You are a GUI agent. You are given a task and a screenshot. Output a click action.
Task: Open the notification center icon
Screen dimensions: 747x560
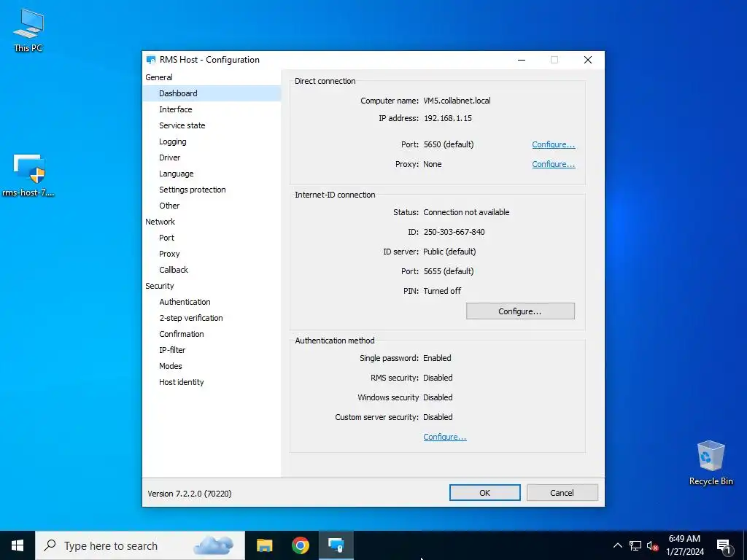(724, 546)
